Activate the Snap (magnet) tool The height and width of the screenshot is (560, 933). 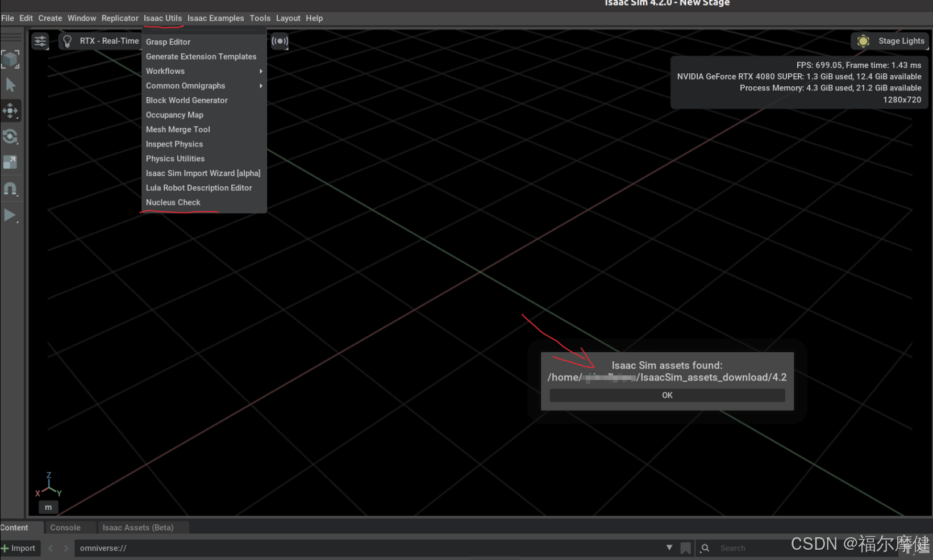pyautogui.click(x=11, y=189)
